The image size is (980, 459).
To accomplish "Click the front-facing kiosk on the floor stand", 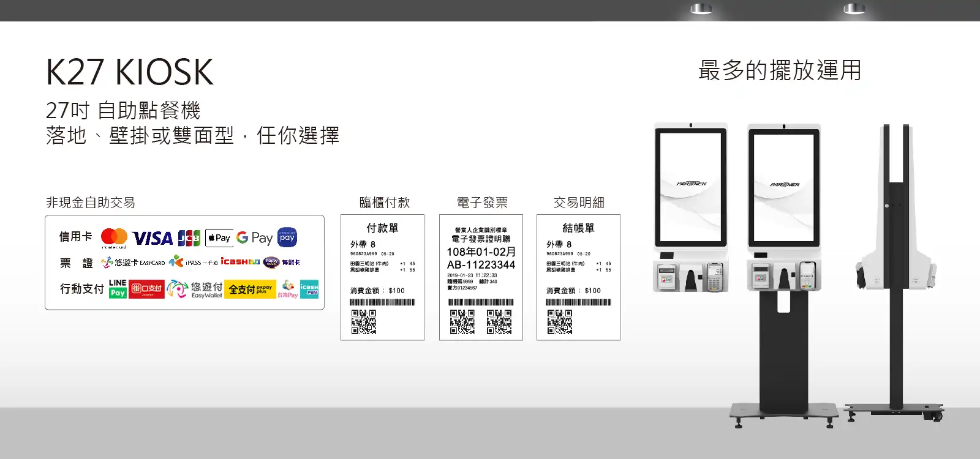I will pyautogui.click(x=784, y=275).
